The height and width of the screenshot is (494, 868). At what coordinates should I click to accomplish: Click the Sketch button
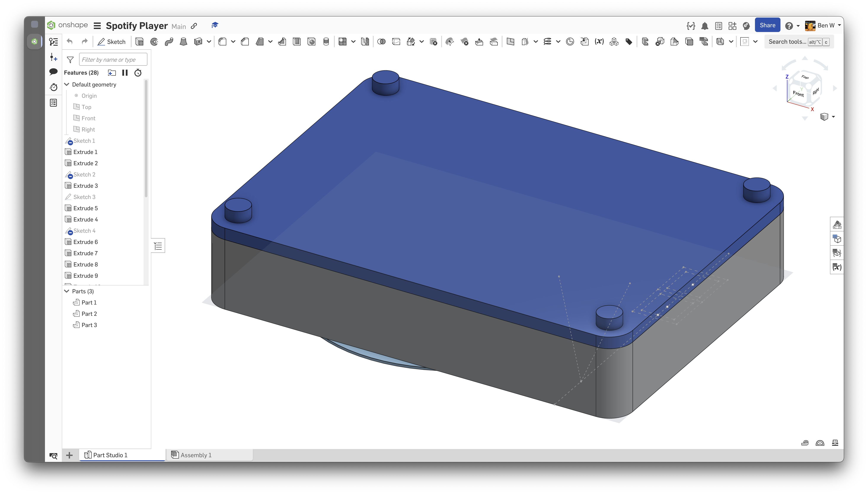112,42
